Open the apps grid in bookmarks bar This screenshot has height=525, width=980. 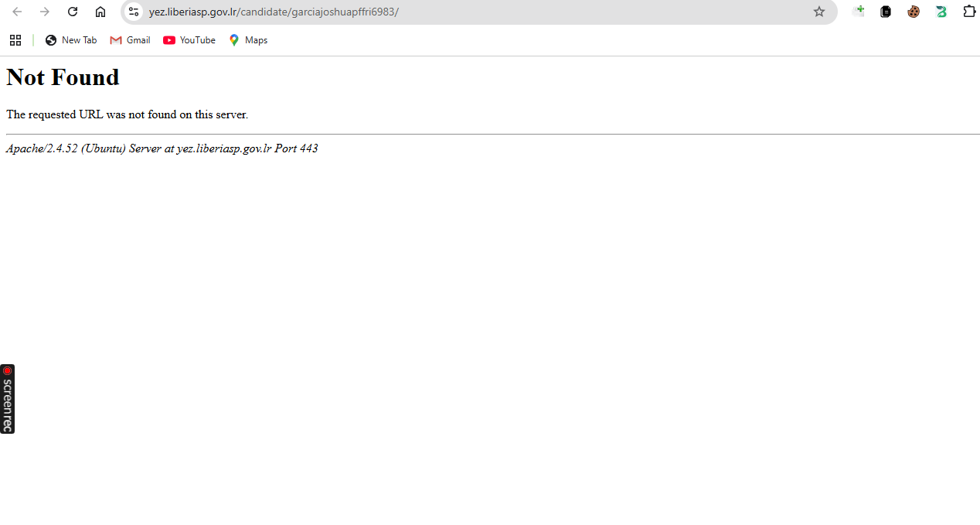pyautogui.click(x=15, y=40)
